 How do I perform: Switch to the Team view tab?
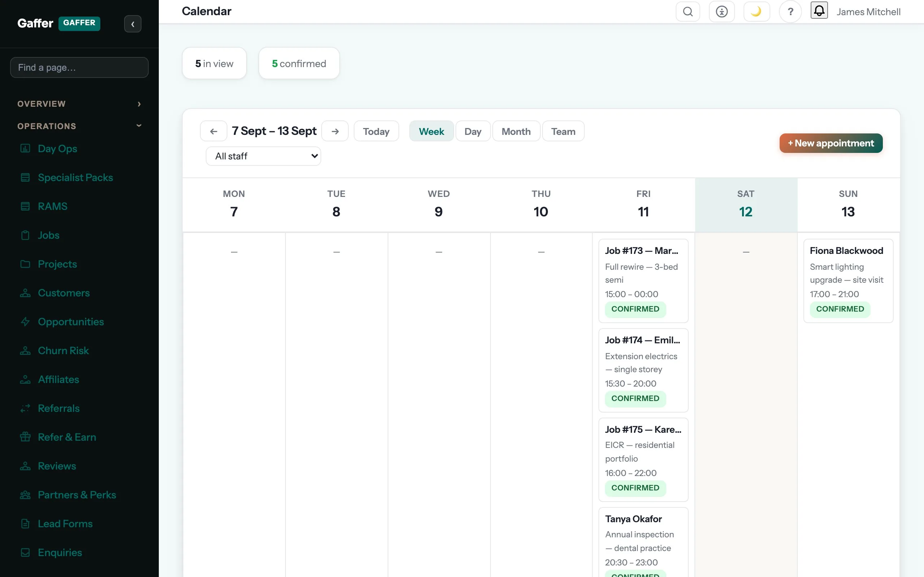pos(563,131)
